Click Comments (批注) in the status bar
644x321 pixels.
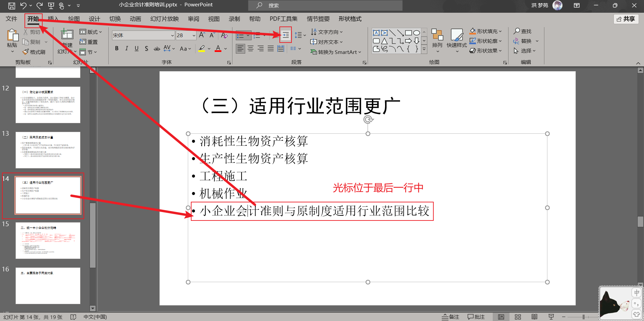(x=476, y=317)
